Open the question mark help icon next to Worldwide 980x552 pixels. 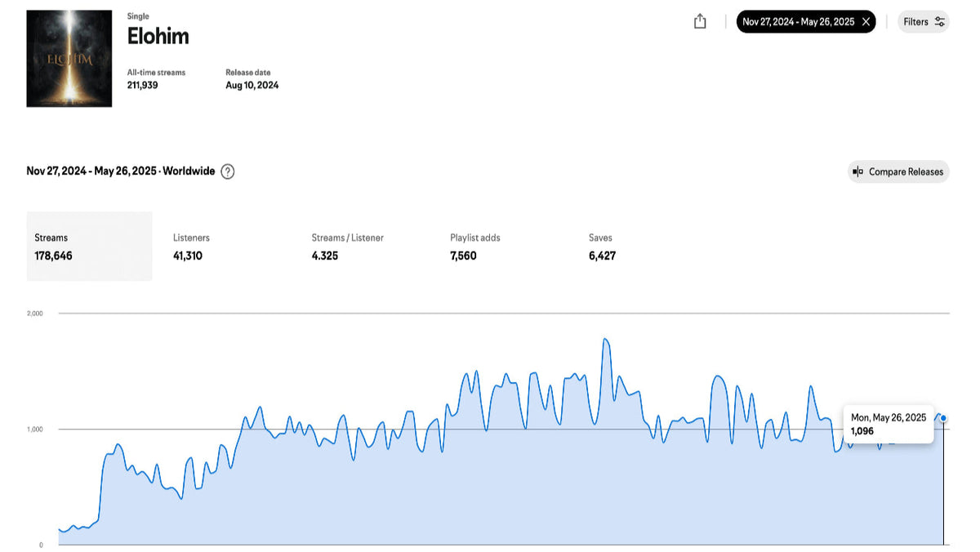pyautogui.click(x=227, y=171)
